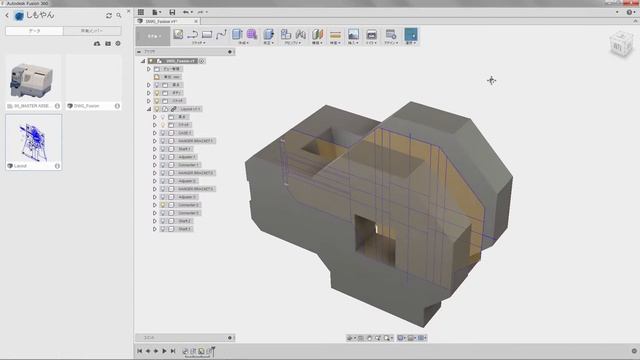Click the ViewCube to reorient view
The height and width of the screenshot is (360, 640).
621,44
